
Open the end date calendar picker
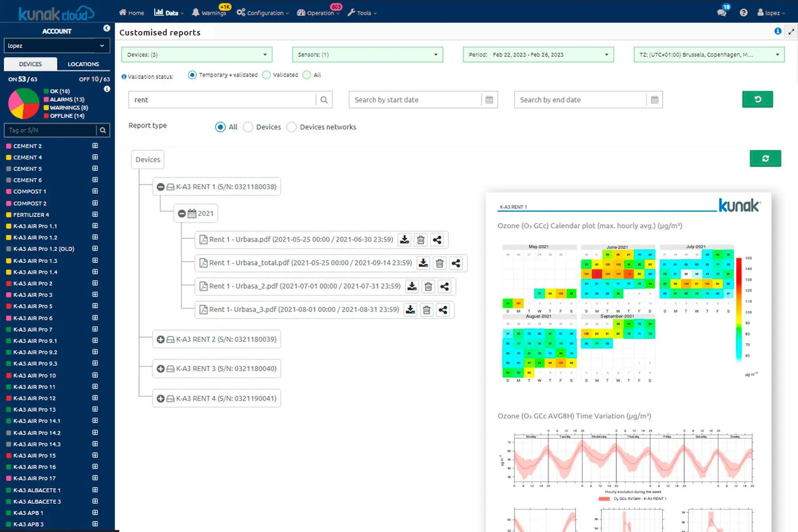point(654,100)
